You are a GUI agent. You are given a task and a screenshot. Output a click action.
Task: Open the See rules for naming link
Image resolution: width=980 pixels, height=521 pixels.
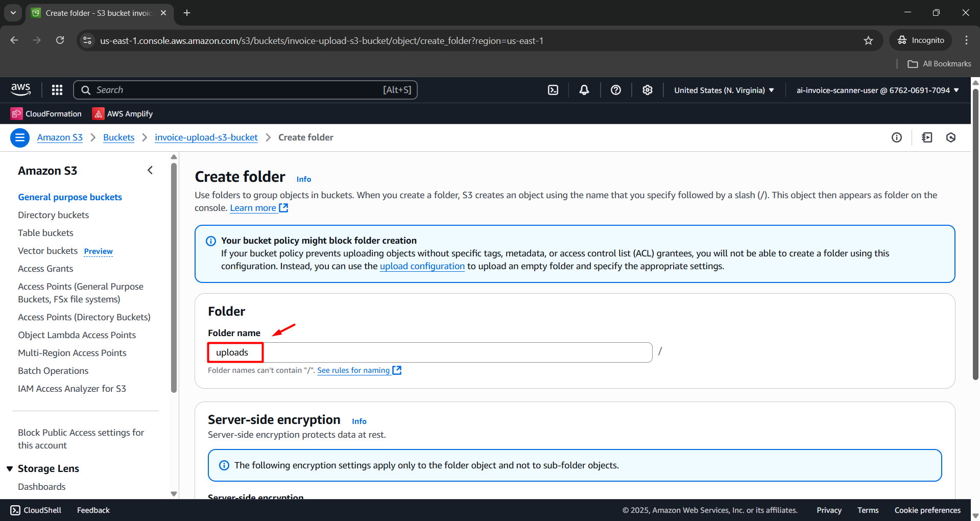(354, 370)
